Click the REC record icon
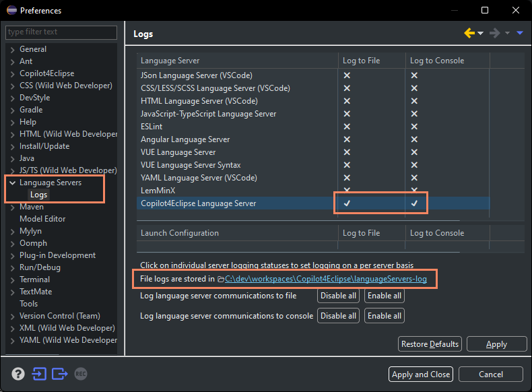 pos(81,374)
